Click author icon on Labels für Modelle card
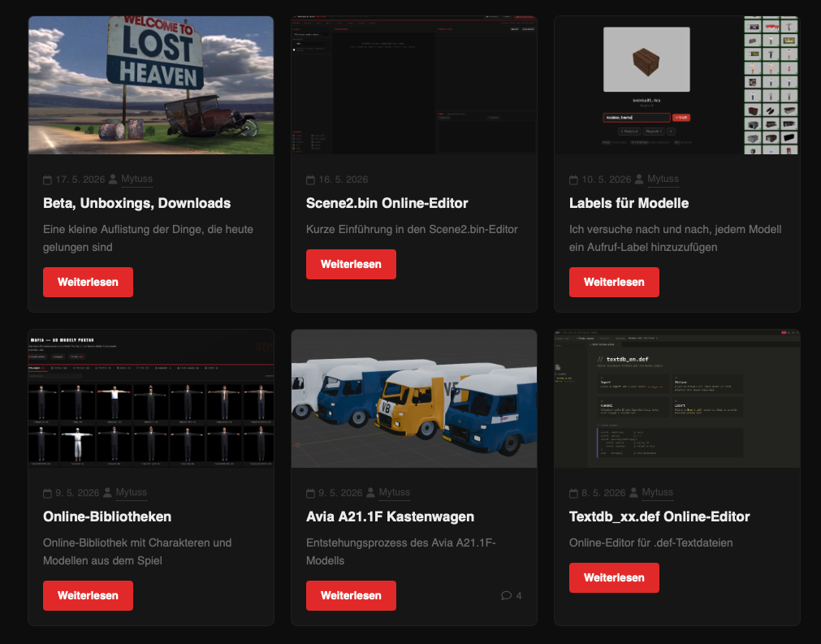The height and width of the screenshot is (644, 821). (x=639, y=179)
